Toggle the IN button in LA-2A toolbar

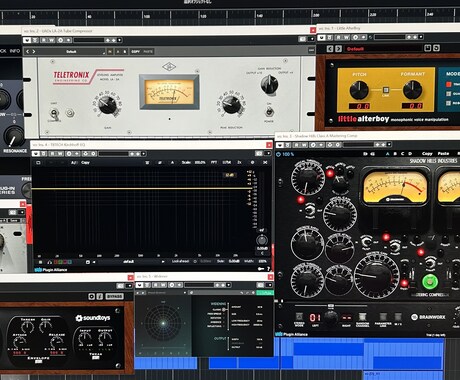[x=110, y=52]
